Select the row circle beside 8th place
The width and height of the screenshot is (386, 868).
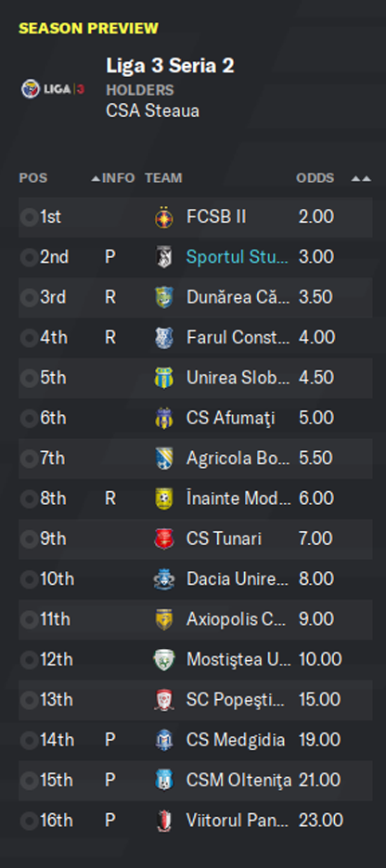(x=29, y=499)
